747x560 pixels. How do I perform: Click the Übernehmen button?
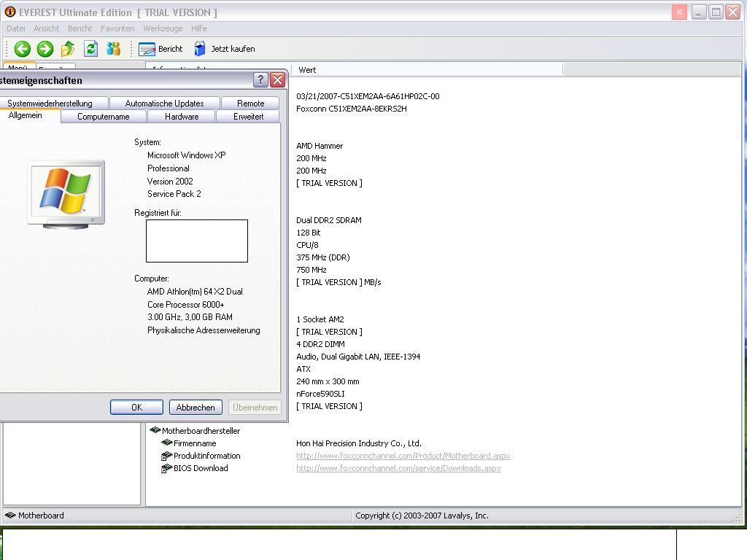coord(255,407)
